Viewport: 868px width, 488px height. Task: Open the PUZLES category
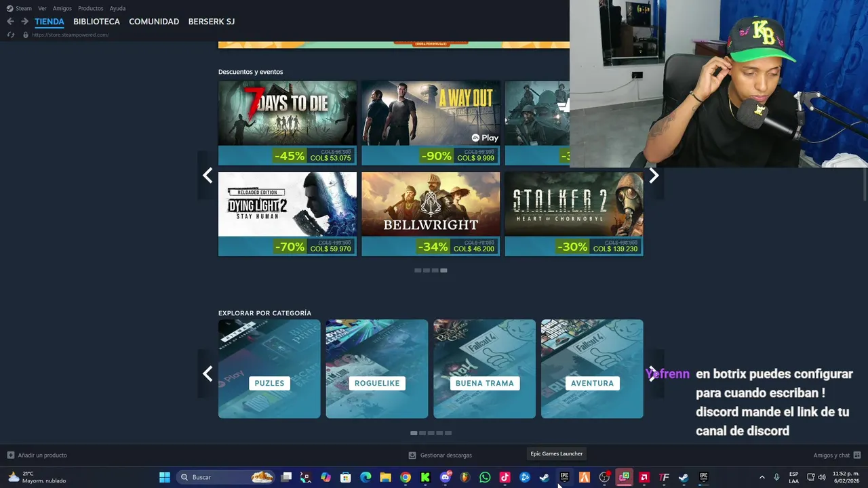click(x=269, y=369)
